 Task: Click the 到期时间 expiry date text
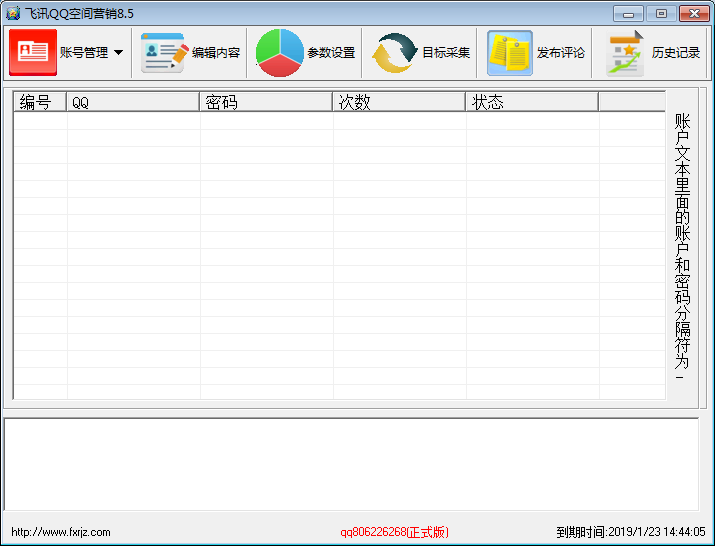pos(631,532)
